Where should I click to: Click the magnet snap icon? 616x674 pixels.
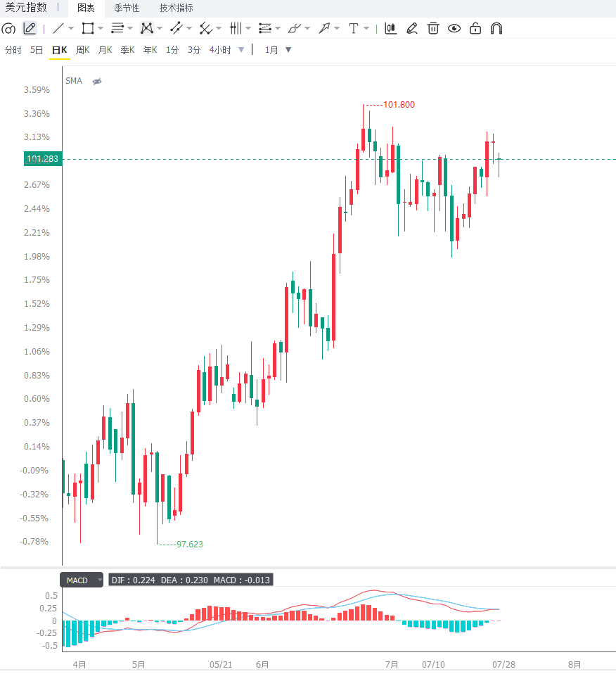[x=496, y=29]
